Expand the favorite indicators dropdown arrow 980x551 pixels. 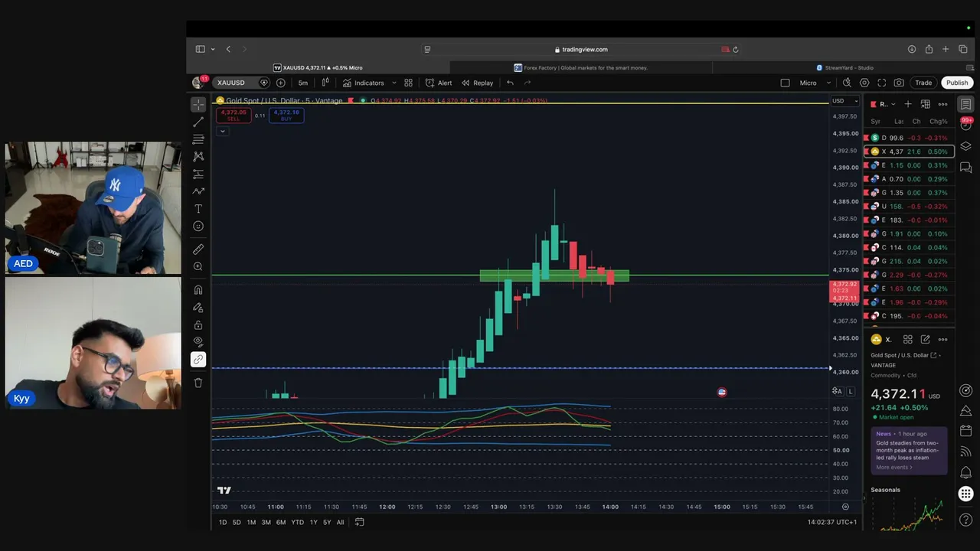coord(394,83)
